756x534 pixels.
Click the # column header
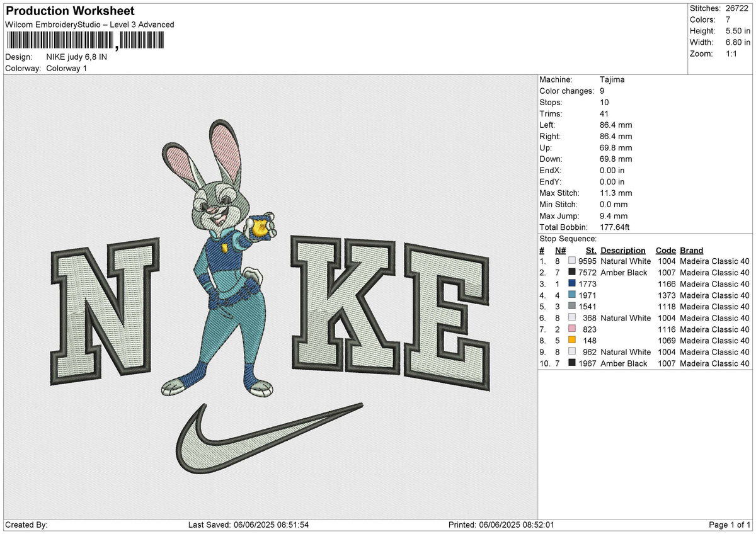point(542,251)
